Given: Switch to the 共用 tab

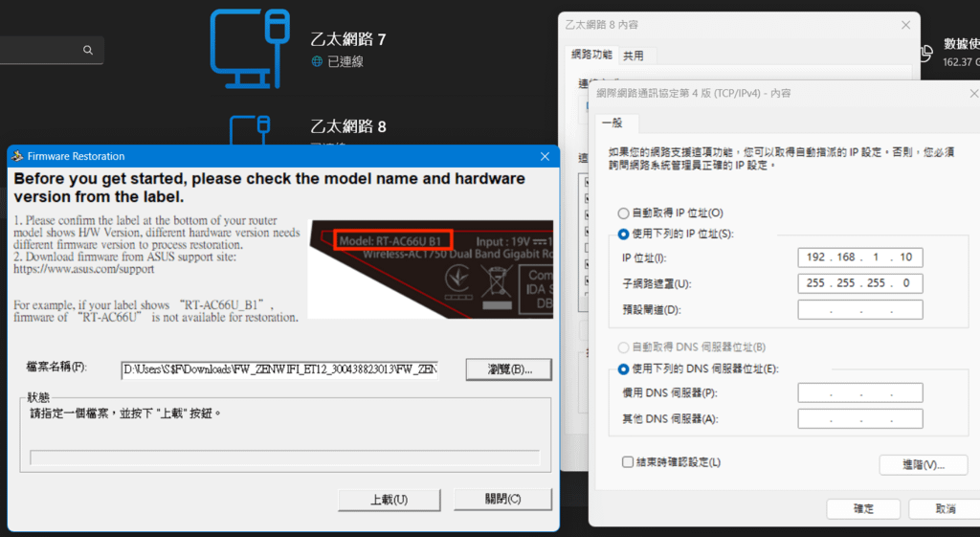Looking at the screenshot, I should coord(634,56).
